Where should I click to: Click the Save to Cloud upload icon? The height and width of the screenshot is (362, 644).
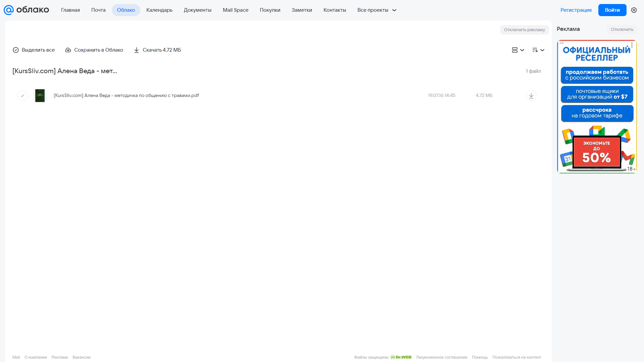click(68, 50)
